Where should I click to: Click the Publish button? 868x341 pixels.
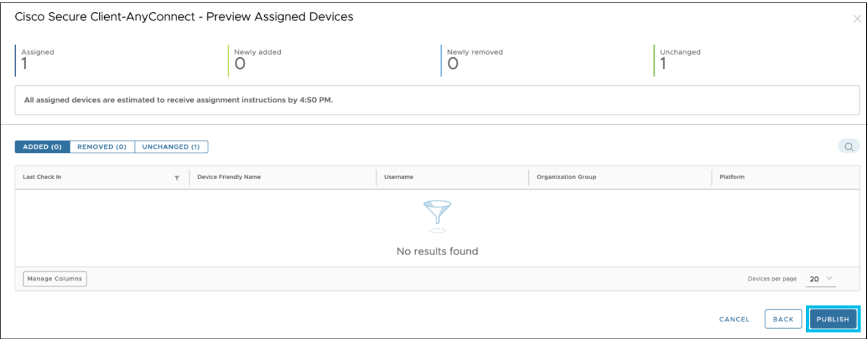(x=832, y=319)
